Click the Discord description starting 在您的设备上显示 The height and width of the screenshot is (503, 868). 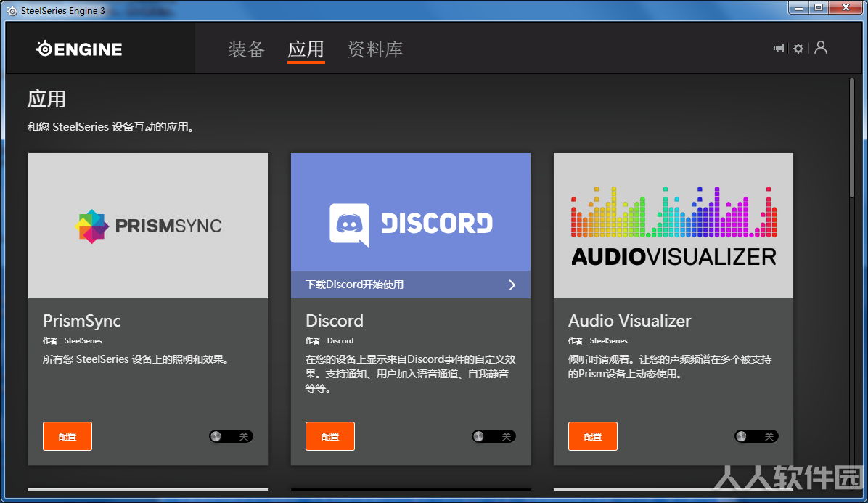(411, 374)
